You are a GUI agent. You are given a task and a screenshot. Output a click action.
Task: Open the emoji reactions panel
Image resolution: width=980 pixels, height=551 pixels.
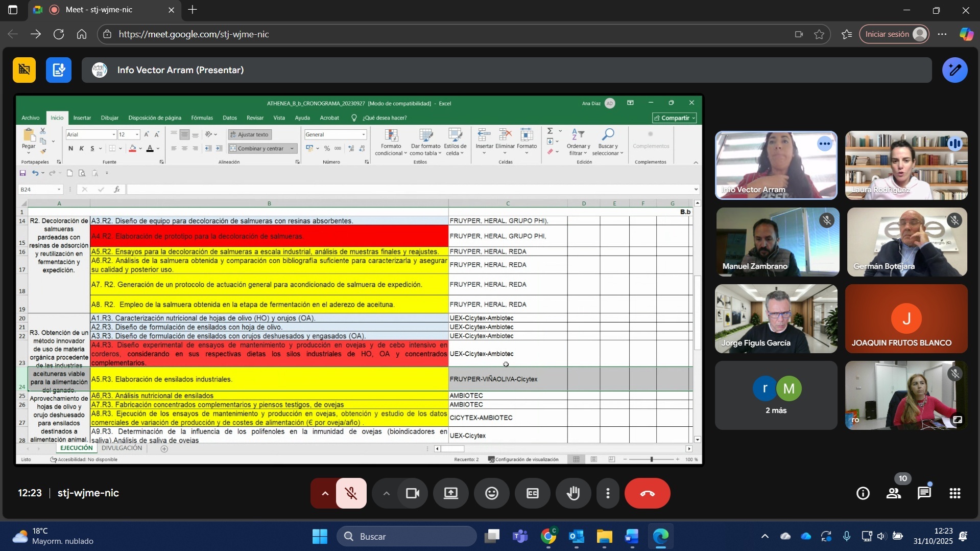[x=491, y=493]
